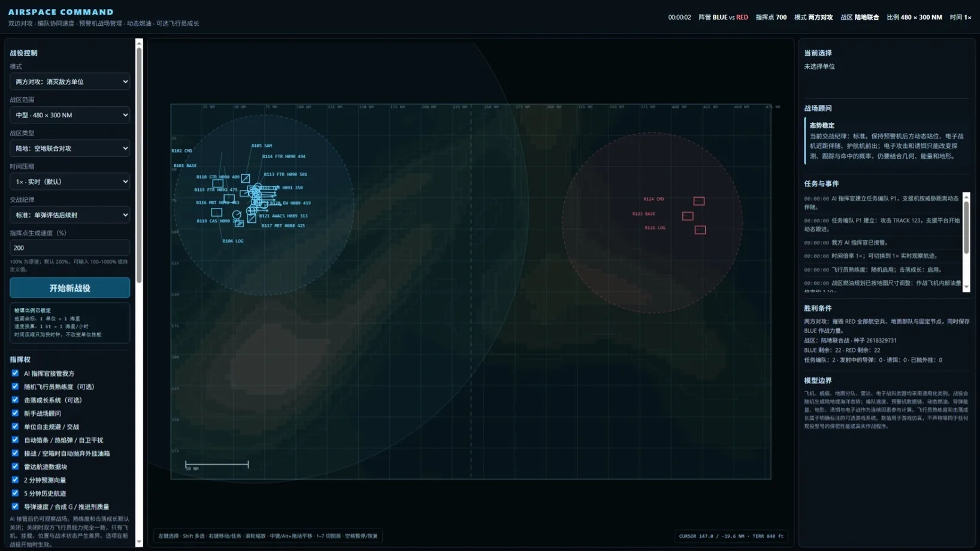
Task: Toggle 单位自主规避 / 交战 checkbox
Action: point(15,426)
